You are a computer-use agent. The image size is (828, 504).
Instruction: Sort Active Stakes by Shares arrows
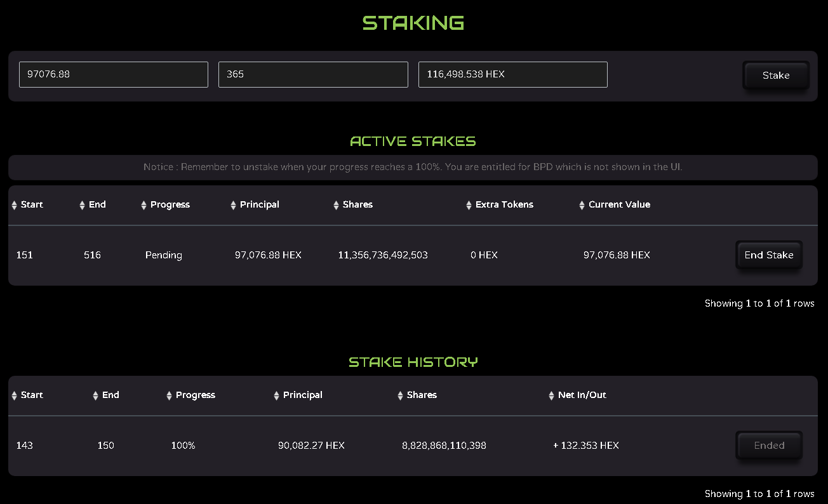336,205
